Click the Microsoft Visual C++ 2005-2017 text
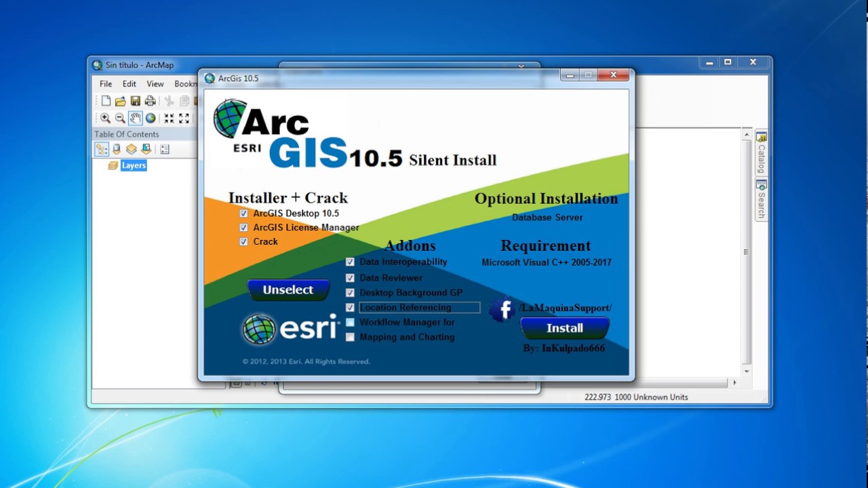The width and height of the screenshot is (868, 488). click(547, 262)
